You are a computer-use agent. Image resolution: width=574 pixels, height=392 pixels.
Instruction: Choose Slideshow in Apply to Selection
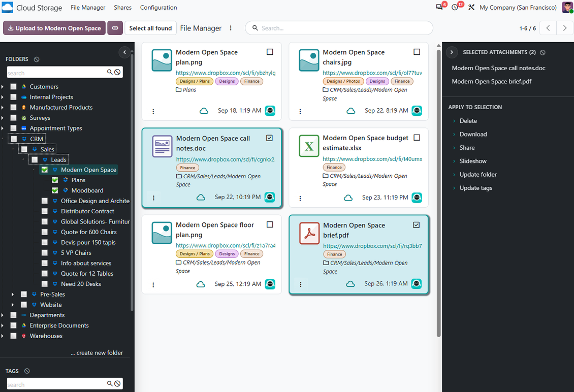pos(473,161)
